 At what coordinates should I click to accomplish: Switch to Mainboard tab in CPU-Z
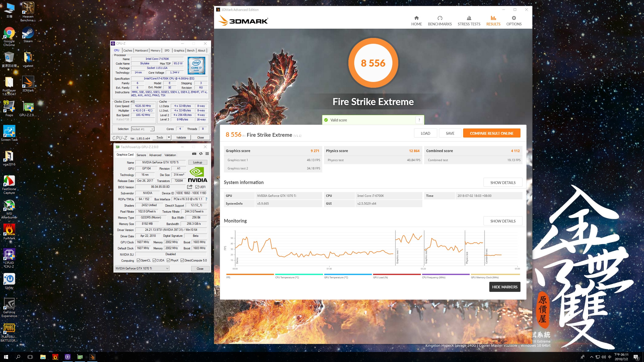[x=141, y=51]
